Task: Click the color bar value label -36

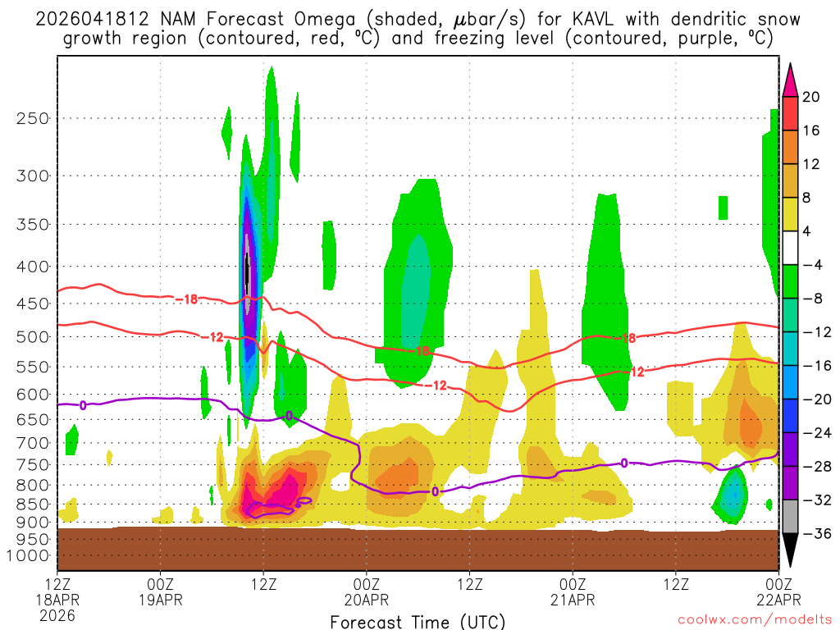Action: point(817,533)
